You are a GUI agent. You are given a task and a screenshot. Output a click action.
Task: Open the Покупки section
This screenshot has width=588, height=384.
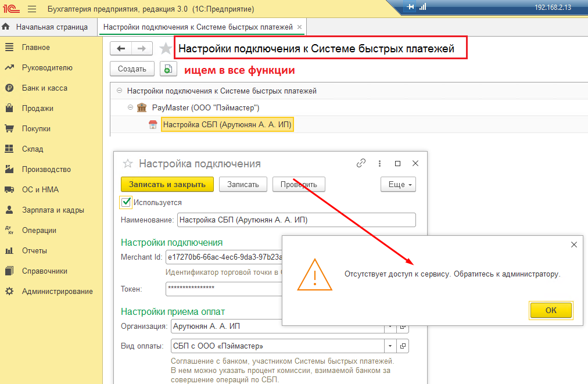click(36, 128)
